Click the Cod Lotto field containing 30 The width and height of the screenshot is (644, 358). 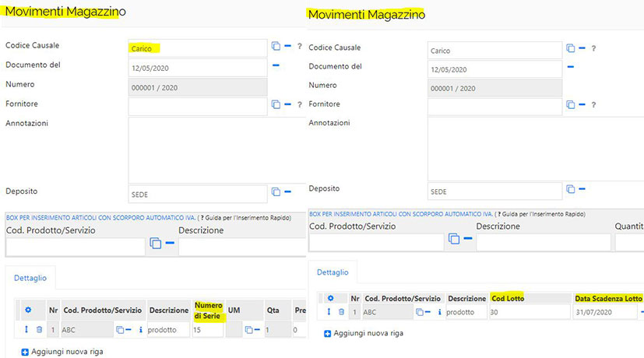click(529, 312)
